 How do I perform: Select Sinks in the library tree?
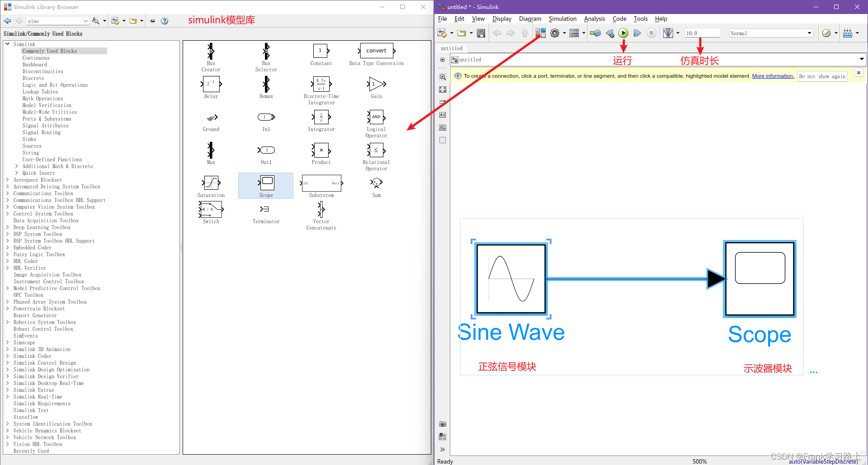(x=29, y=139)
